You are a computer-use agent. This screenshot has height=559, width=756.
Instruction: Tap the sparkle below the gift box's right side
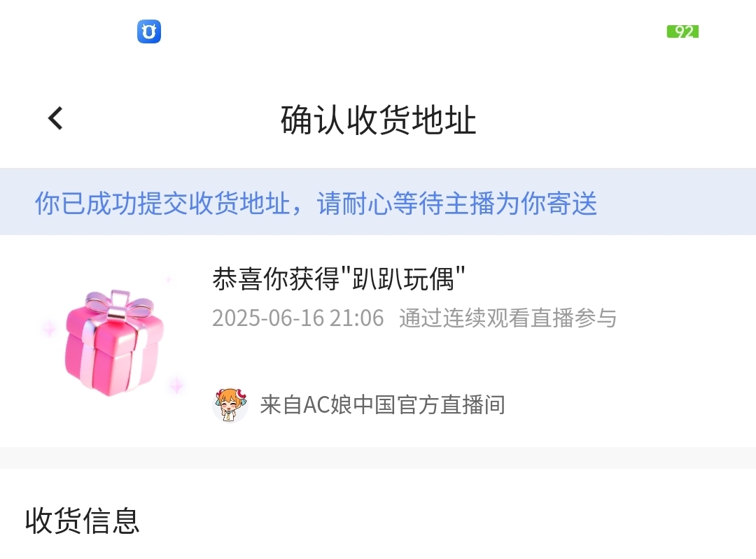coord(176,385)
